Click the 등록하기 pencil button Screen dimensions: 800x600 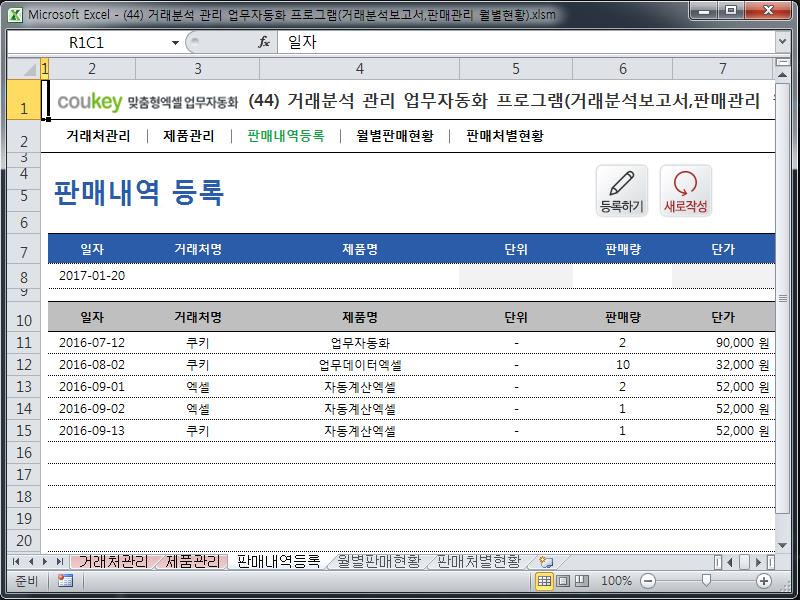point(622,191)
